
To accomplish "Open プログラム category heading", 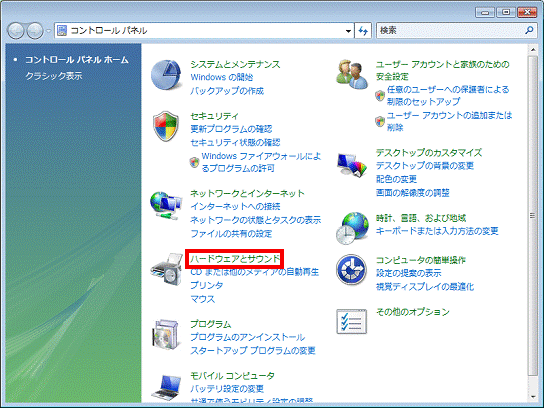I will (211, 324).
